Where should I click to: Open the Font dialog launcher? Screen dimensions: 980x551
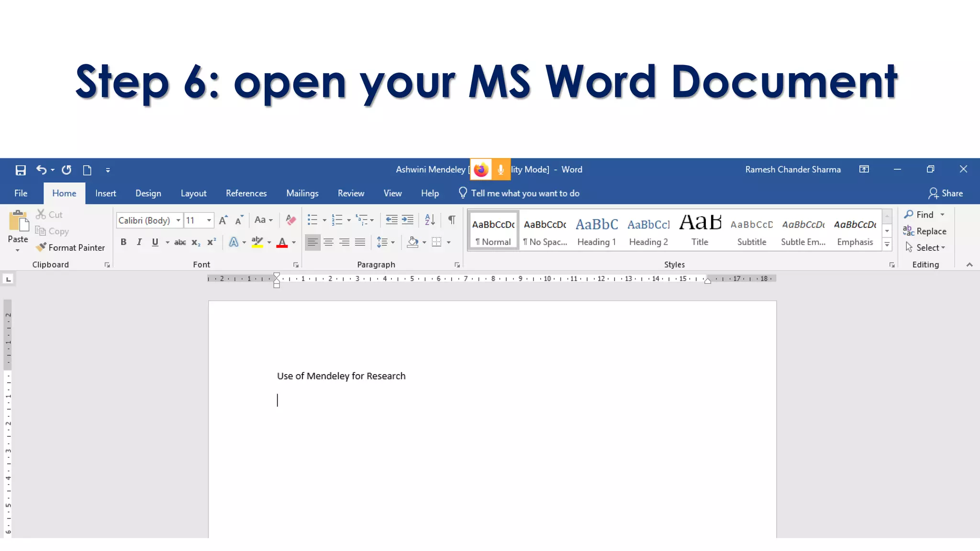pyautogui.click(x=296, y=265)
